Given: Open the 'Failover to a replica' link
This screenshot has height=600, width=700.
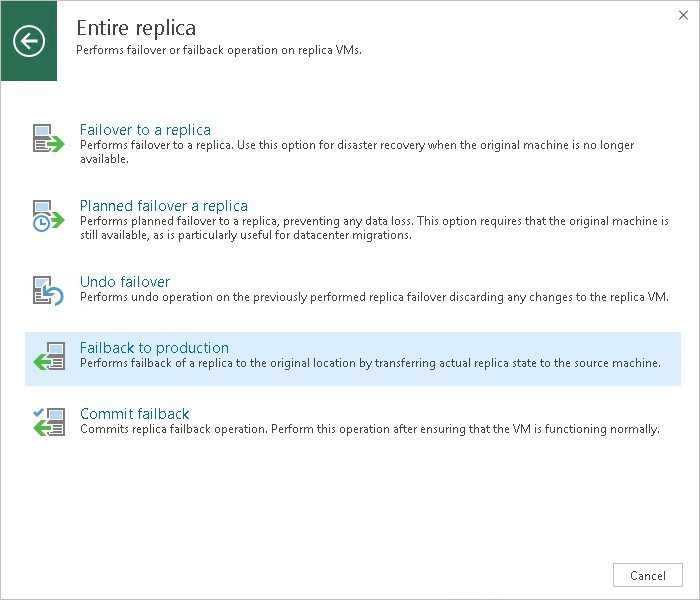Looking at the screenshot, I should (145, 130).
